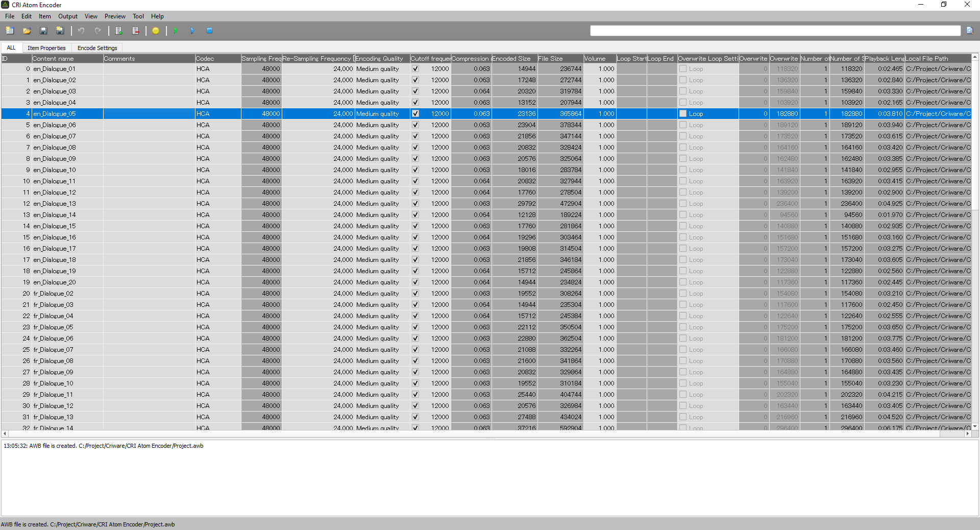
Task: Sort by the Content name column header
Action: coord(67,59)
